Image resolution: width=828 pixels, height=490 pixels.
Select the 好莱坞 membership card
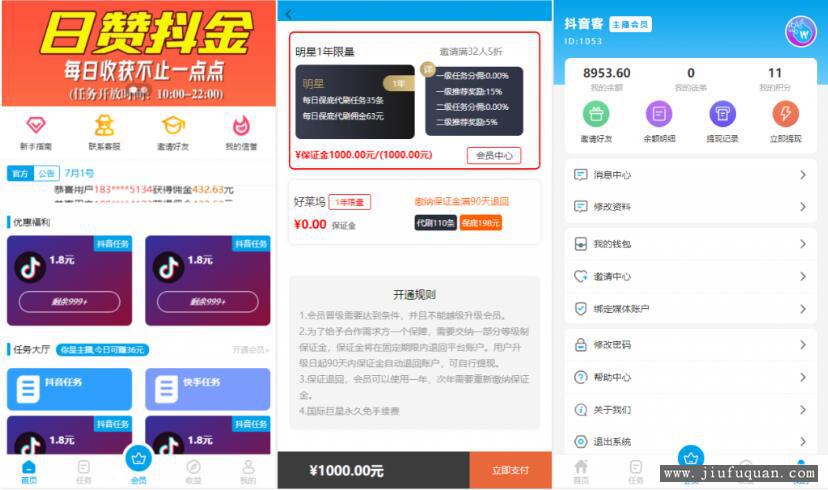pos(415,212)
